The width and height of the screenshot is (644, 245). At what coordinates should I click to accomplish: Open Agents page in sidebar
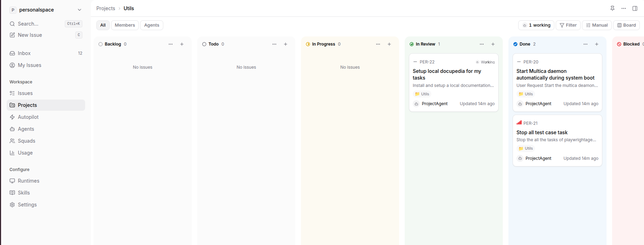coord(46,129)
